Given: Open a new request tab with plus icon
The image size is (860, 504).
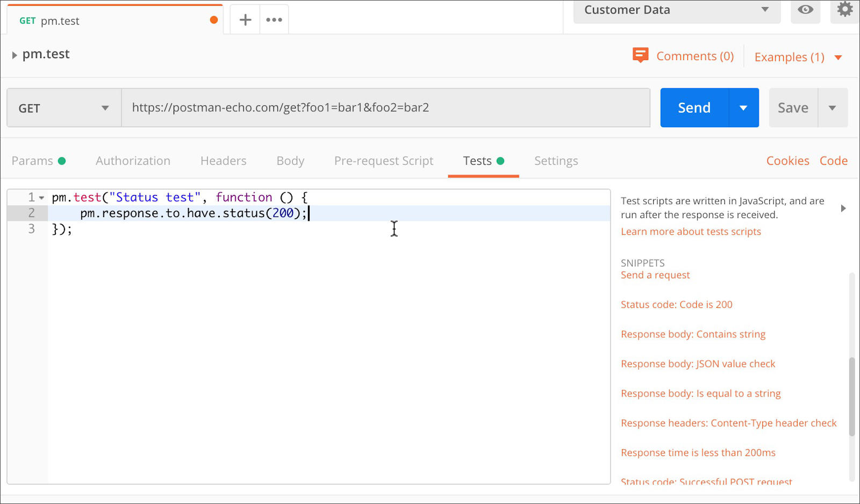Looking at the screenshot, I should click(x=245, y=19).
